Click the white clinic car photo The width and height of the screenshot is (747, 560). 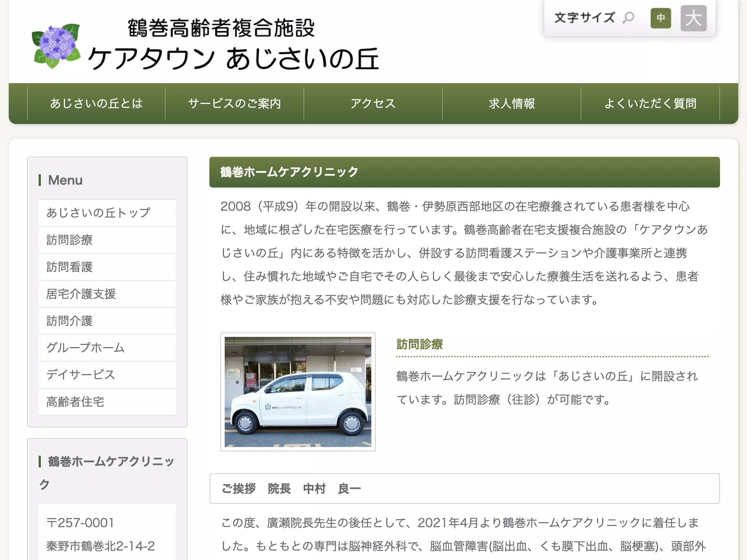coord(298,392)
